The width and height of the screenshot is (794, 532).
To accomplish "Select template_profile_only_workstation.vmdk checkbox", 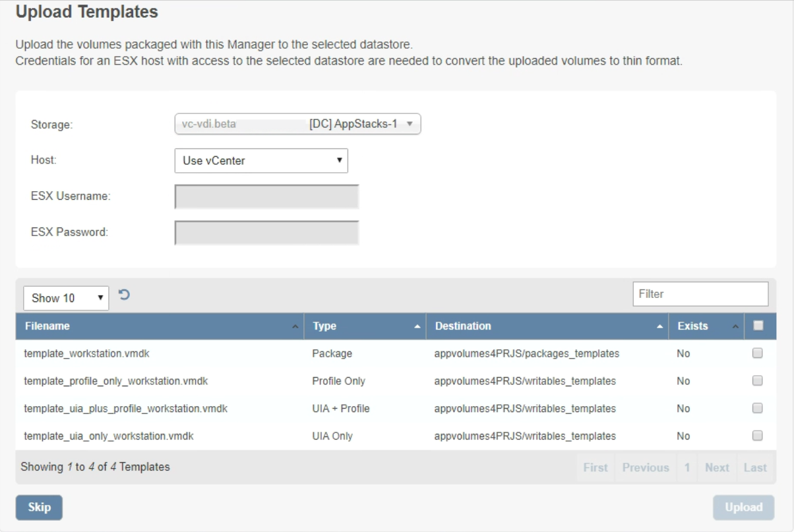I will [758, 380].
